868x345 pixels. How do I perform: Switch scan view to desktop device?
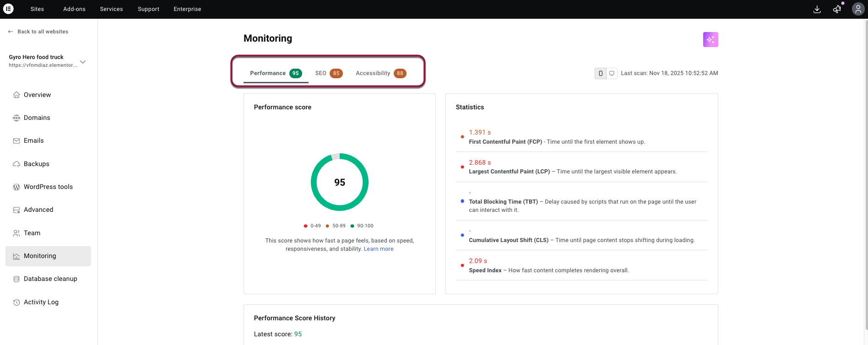(612, 73)
